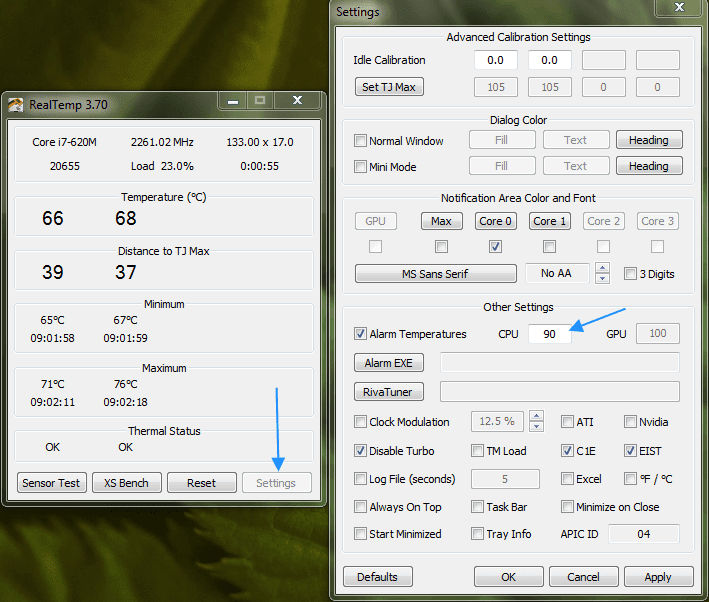Restore default settings with Defaults button
Image resolution: width=709 pixels, height=602 pixels.
pyautogui.click(x=378, y=577)
